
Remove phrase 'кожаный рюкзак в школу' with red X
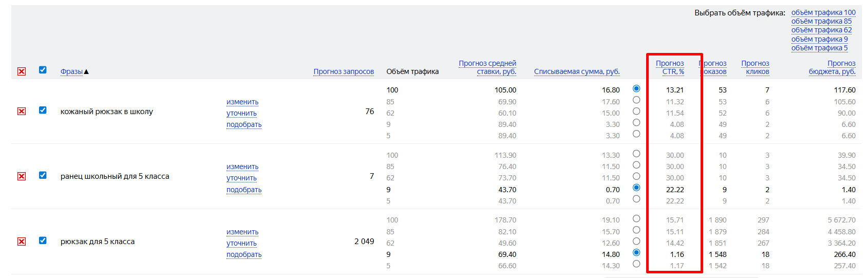tap(22, 112)
